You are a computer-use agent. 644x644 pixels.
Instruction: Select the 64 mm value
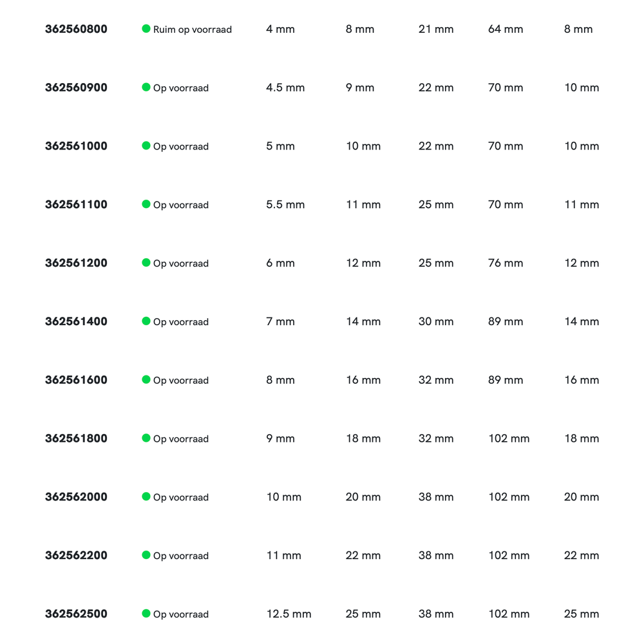pos(506,29)
